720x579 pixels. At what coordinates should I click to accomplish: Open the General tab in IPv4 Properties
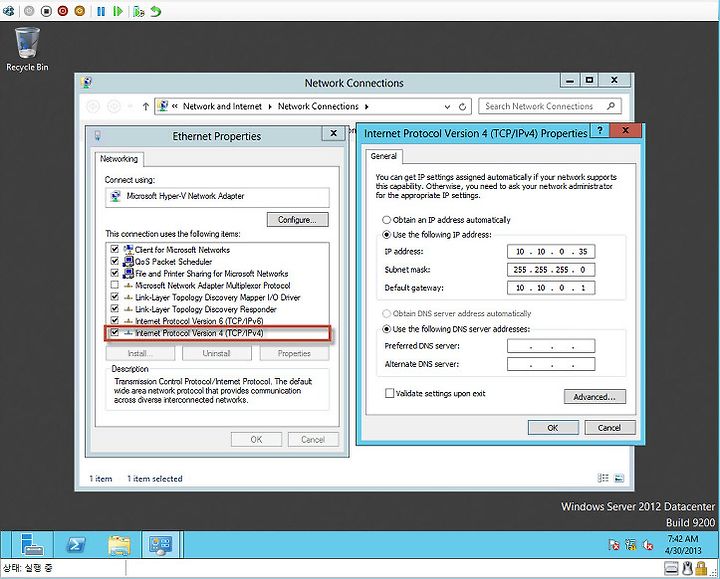click(383, 156)
